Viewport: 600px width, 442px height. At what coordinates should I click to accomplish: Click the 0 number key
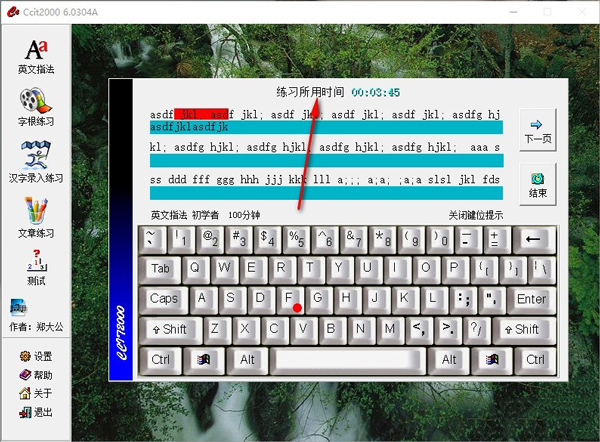(441, 240)
